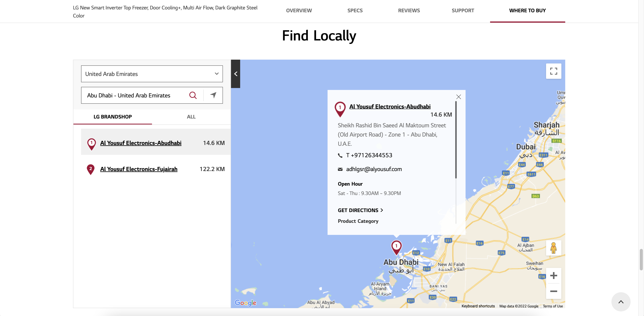Open the REVIEWS tab
Screen dimensions: 644x316
tap(409, 11)
